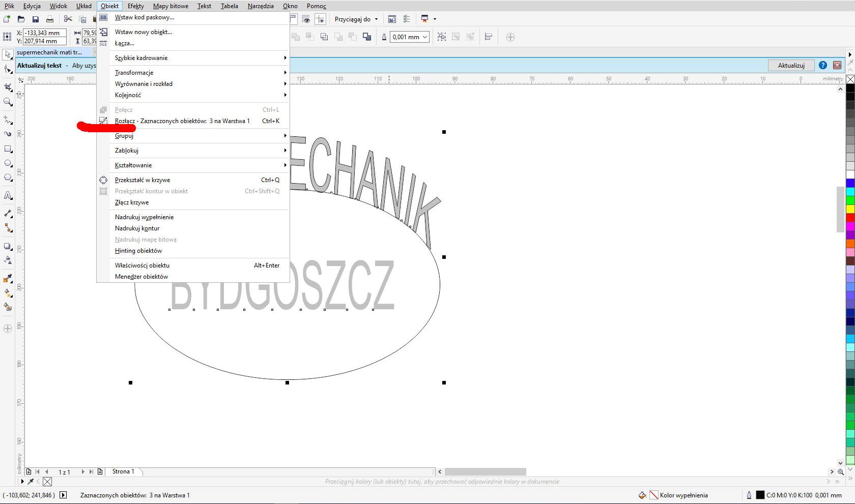Open outline width 0,001 mm dropdown
855x504 pixels.
coord(424,37)
